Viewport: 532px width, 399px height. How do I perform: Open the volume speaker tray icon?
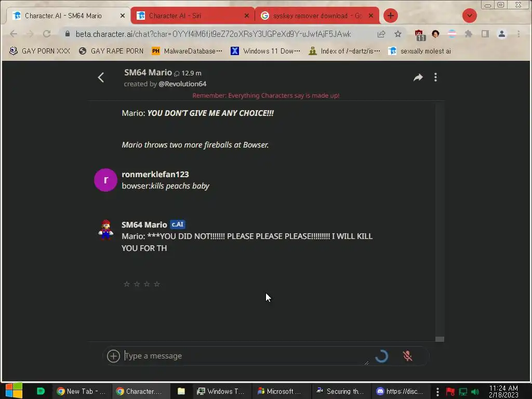click(x=475, y=392)
